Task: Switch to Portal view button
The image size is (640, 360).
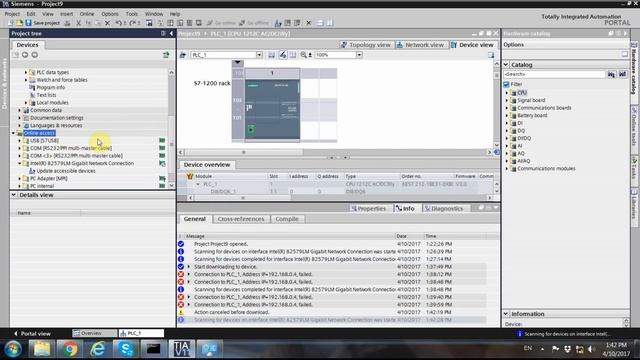Action: pyautogui.click(x=32, y=333)
